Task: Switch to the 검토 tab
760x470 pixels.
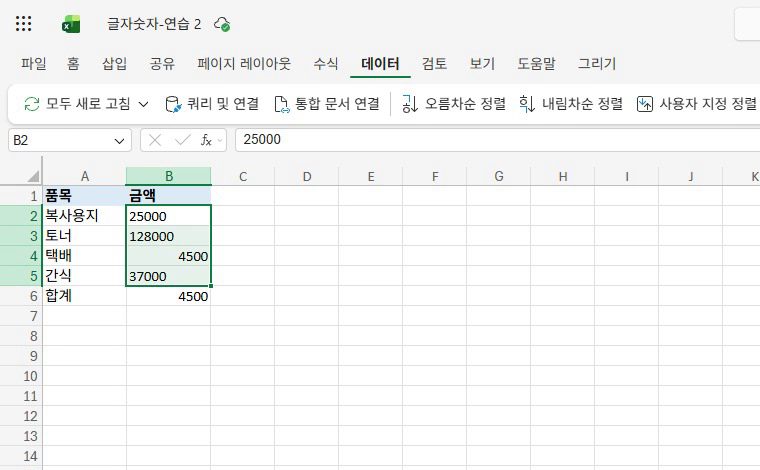Action: [434, 63]
